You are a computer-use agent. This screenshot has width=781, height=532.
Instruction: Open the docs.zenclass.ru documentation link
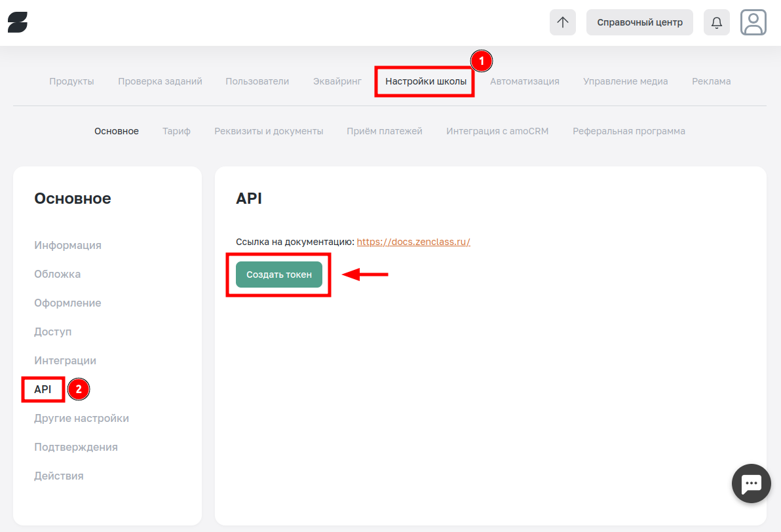[413, 242]
